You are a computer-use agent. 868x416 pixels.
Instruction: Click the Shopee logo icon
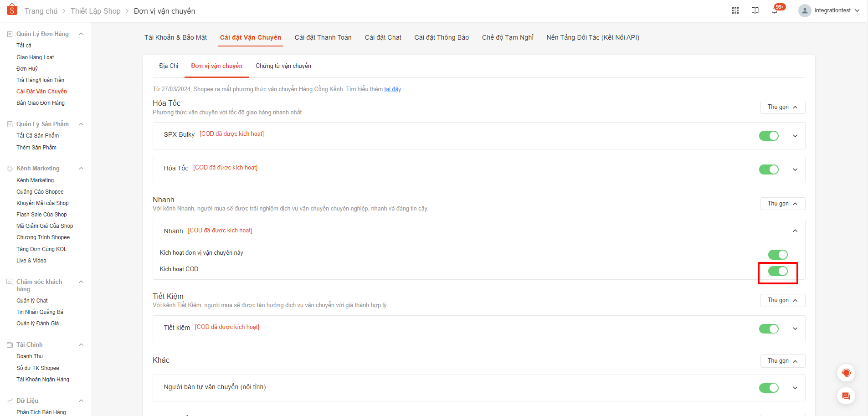click(12, 10)
